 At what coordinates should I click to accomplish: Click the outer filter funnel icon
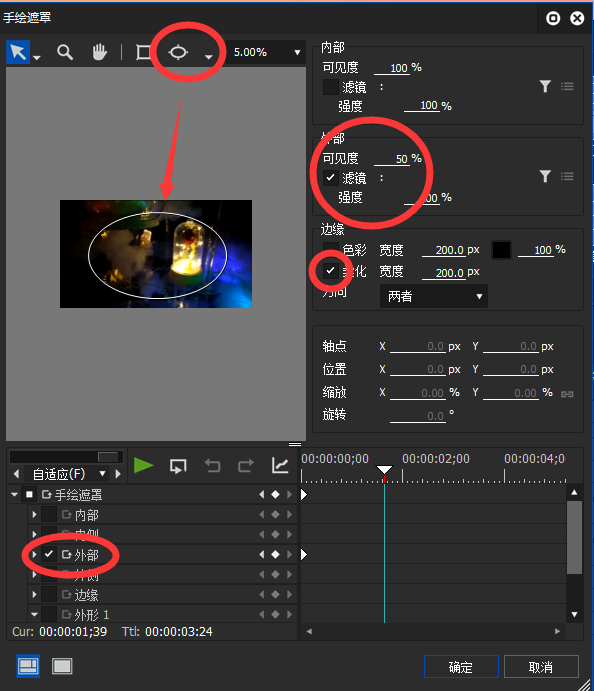[545, 177]
